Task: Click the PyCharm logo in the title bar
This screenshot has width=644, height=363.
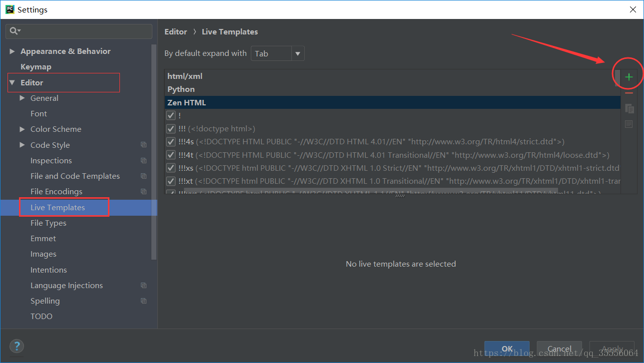Action: [9, 9]
